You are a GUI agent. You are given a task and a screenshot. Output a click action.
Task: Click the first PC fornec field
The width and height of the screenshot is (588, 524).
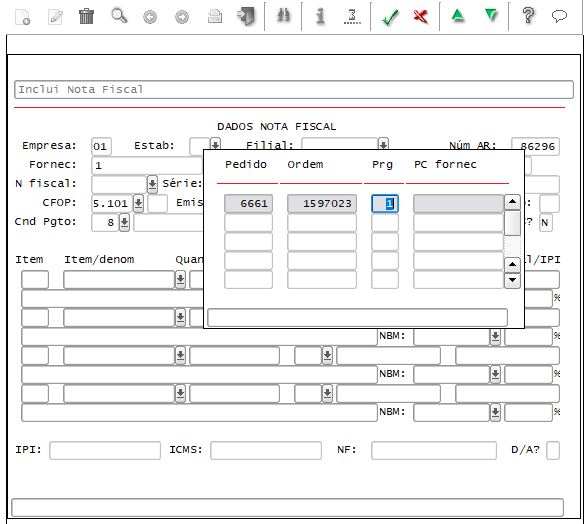point(458,203)
